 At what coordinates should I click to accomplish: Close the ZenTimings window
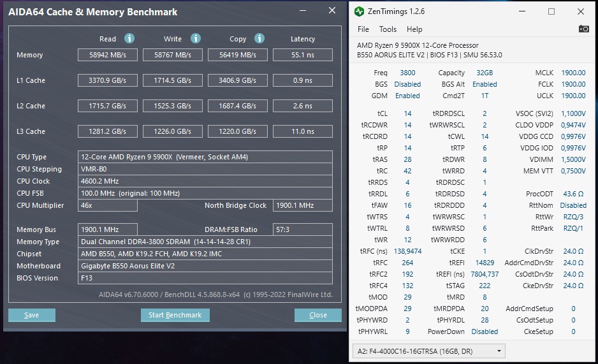pos(581,11)
